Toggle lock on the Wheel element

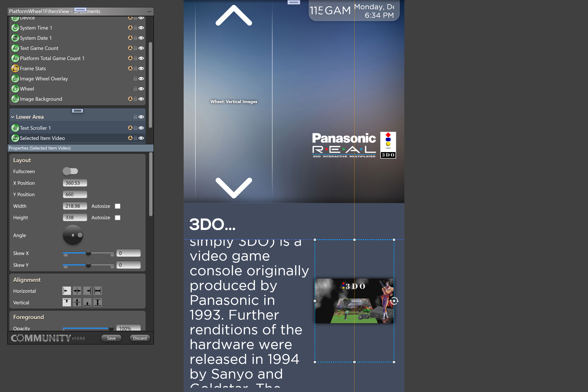(135, 89)
